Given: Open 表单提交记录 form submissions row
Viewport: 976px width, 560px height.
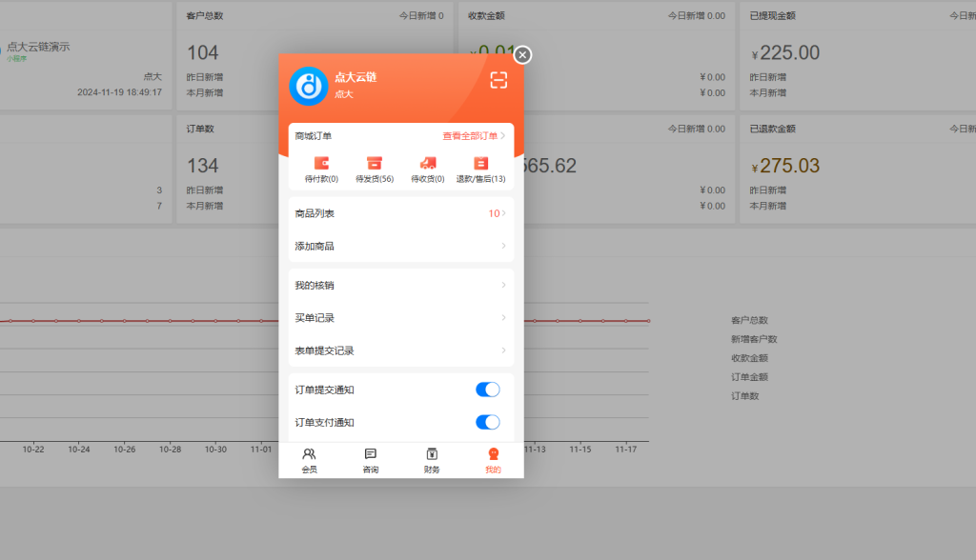Looking at the screenshot, I should tap(401, 350).
